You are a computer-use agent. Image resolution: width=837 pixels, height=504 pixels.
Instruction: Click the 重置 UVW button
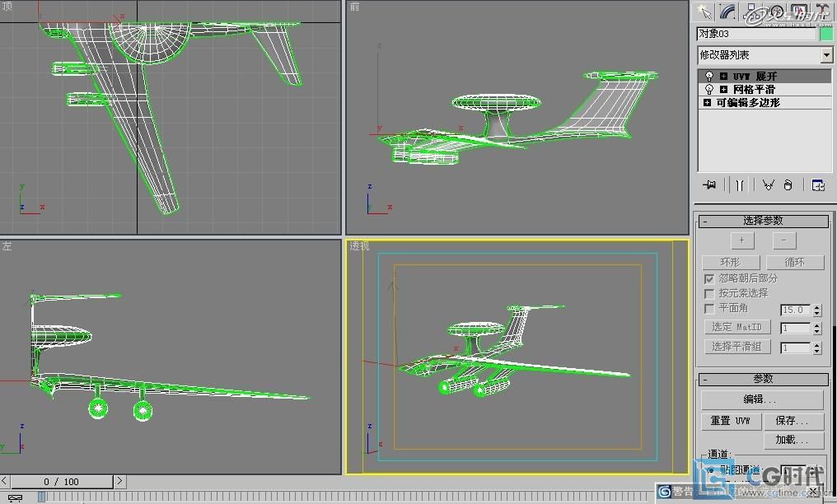click(730, 421)
